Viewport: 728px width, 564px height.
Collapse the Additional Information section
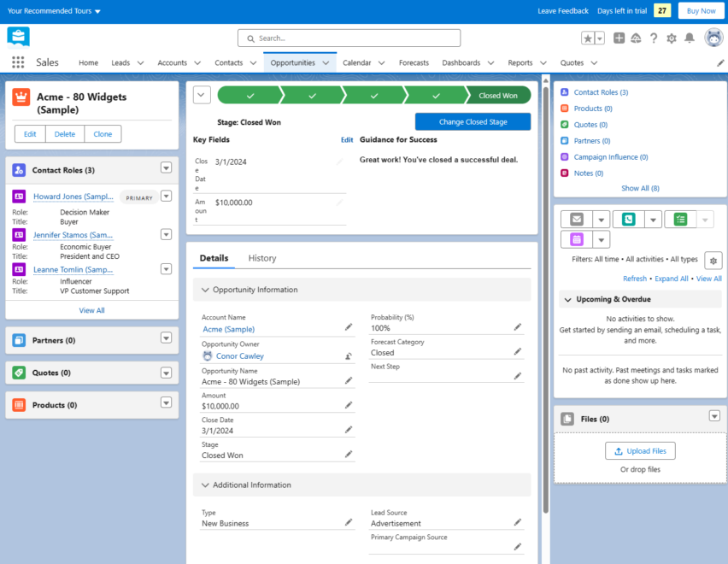tap(205, 485)
